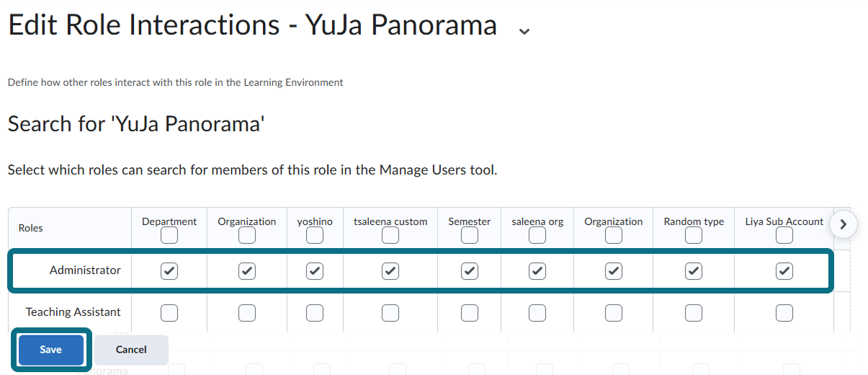Click the "Search for 'YuJa Panorama'" heading
The width and height of the screenshot is (868, 375).
(136, 124)
